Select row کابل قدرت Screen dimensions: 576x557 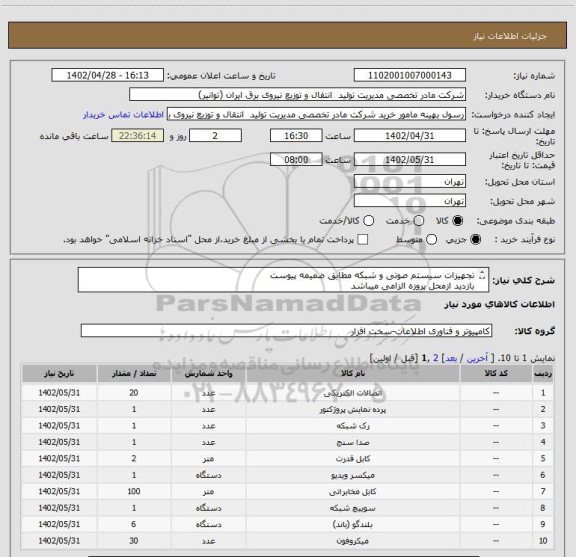tap(287, 458)
